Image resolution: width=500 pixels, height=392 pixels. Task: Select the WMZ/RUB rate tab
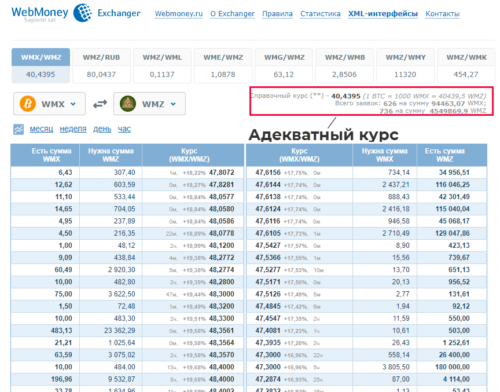coord(101,65)
